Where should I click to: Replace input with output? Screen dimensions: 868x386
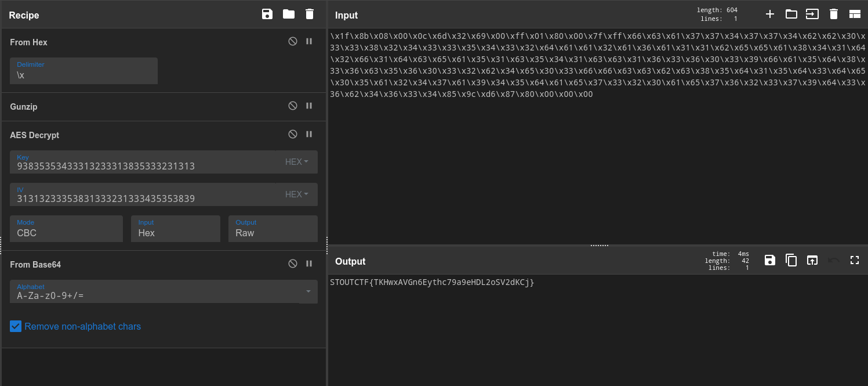tap(812, 260)
